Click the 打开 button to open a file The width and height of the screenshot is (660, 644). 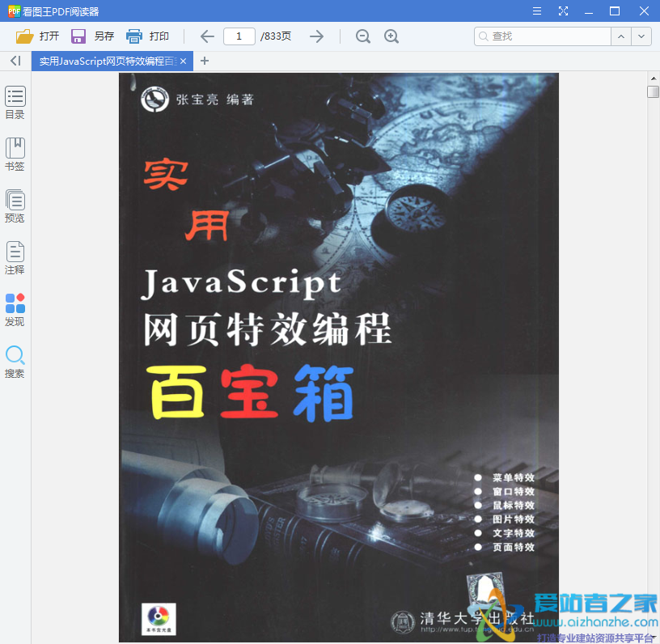38,36
